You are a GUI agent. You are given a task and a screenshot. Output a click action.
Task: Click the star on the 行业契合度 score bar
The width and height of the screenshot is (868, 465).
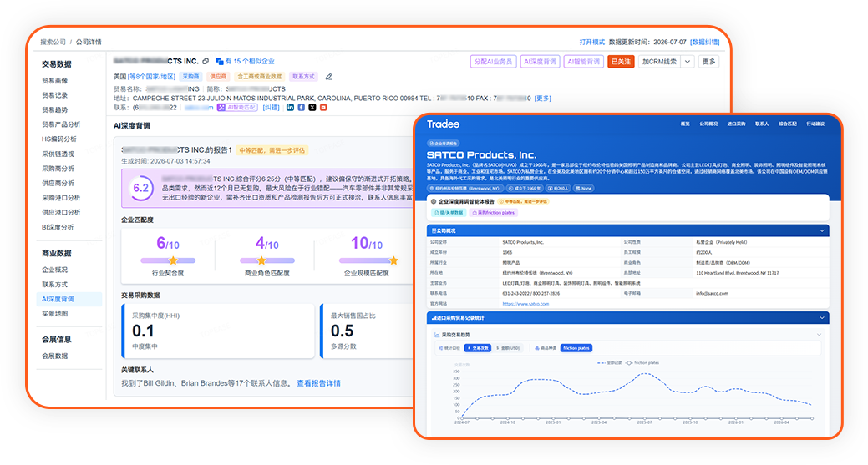click(x=173, y=260)
